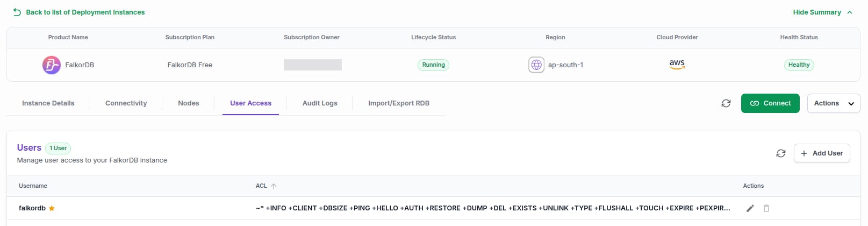
Task: Switch to the Connectivity tab
Action: point(126,103)
